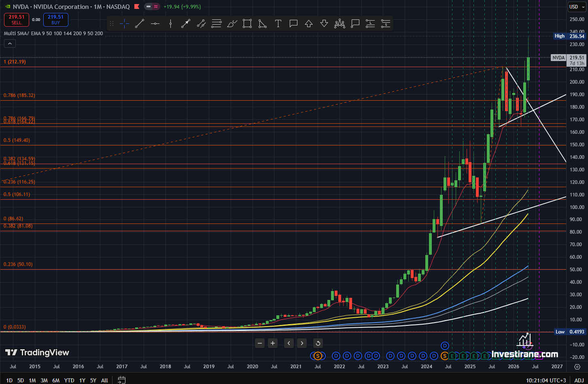
Task: Zoom in the chart
Action: click(x=273, y=343)
